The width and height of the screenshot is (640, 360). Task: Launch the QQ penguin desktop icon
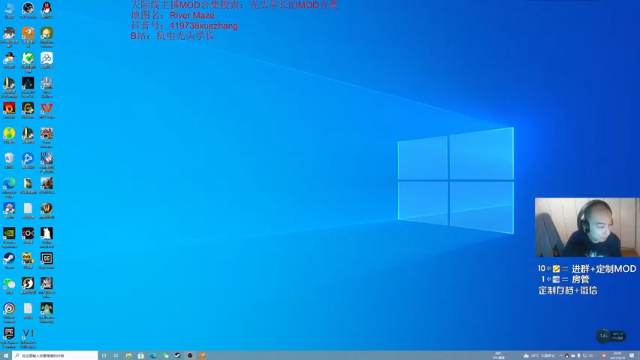pos(47,10)
